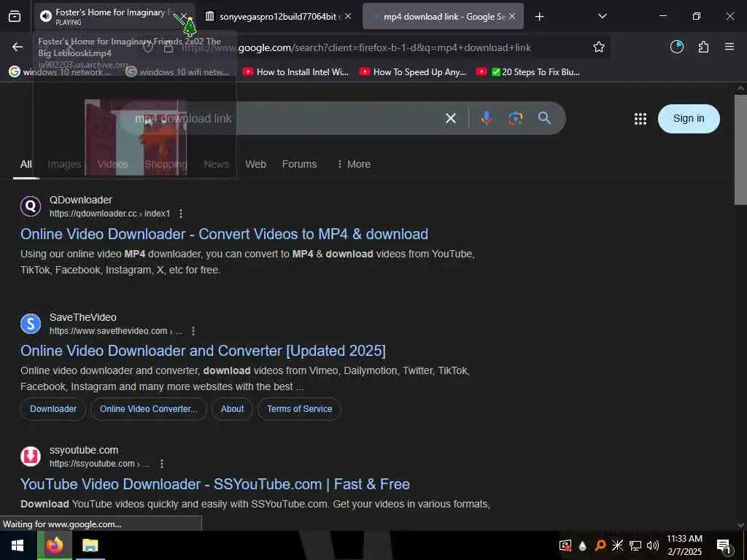
Task: Close the sonyvegaspro12build77064bit tab
Action: [x=348, y=17]
